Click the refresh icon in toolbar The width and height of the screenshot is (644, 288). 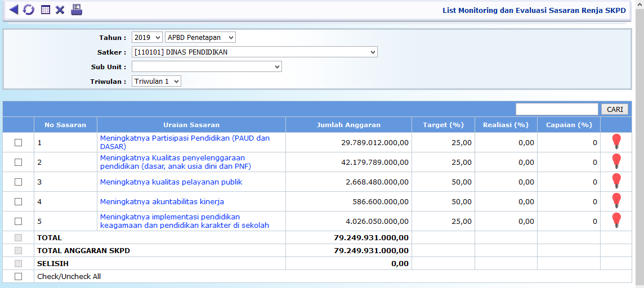(x=29, y=10)
